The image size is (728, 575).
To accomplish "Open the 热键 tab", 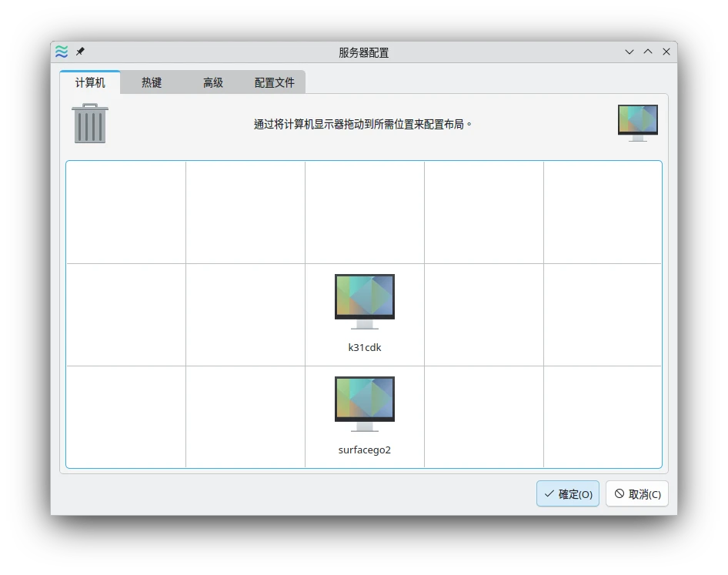I will [152, 82].
